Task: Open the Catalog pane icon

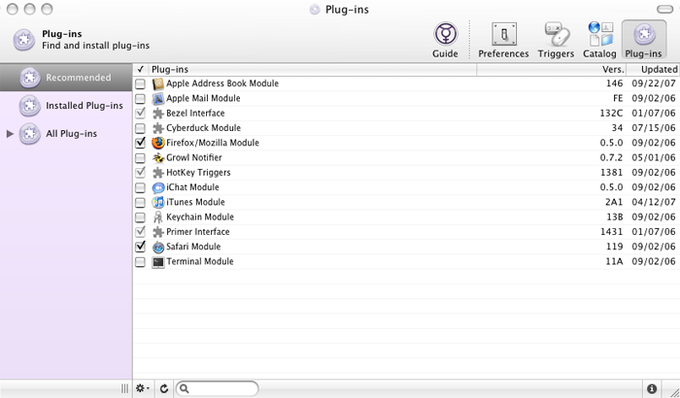Action: [x=601, y=34]
